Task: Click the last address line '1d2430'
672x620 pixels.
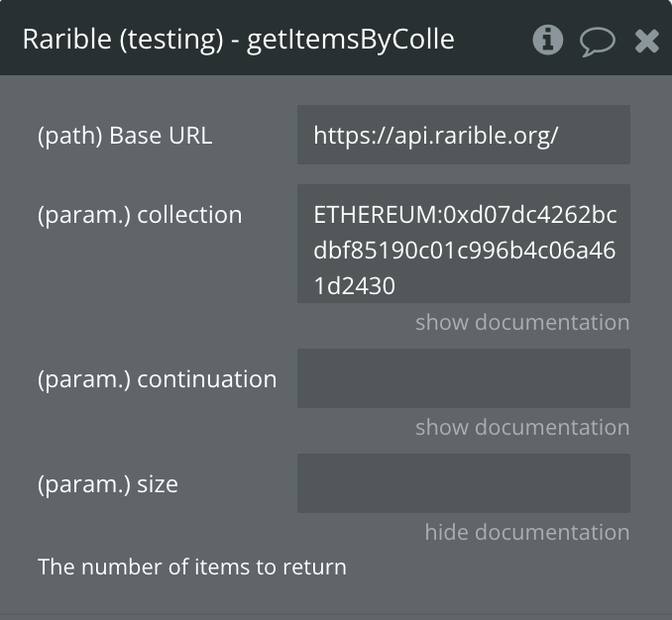Action: pos(354,286)
